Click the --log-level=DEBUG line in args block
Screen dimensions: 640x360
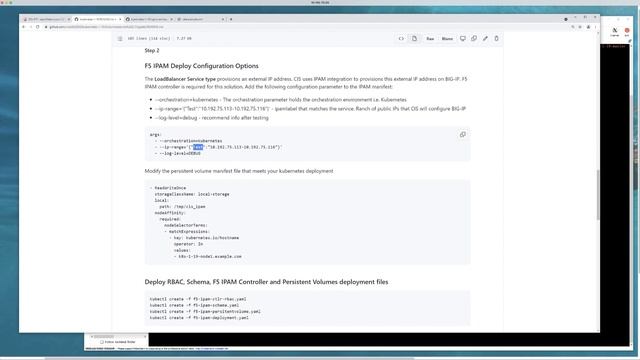tap(180, 153)
